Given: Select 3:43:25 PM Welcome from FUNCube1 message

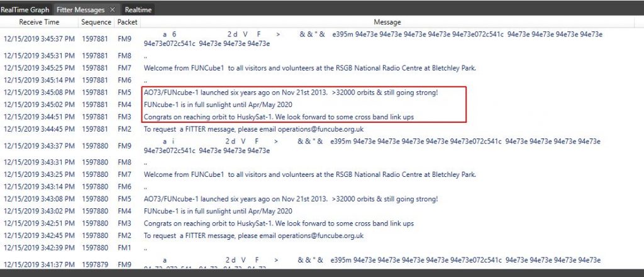Looking at the screenshot, I should (x=310, y=174).
